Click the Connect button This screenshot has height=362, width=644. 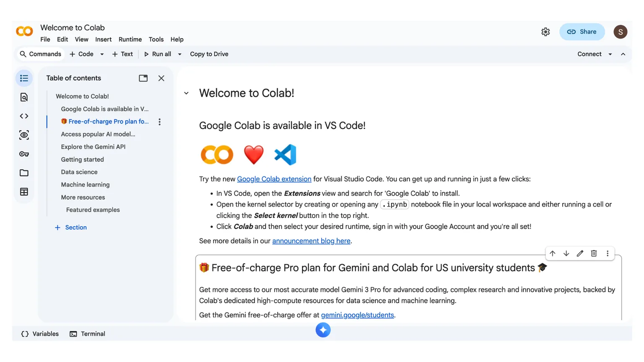pyautogui.click(x=589, y=54)
